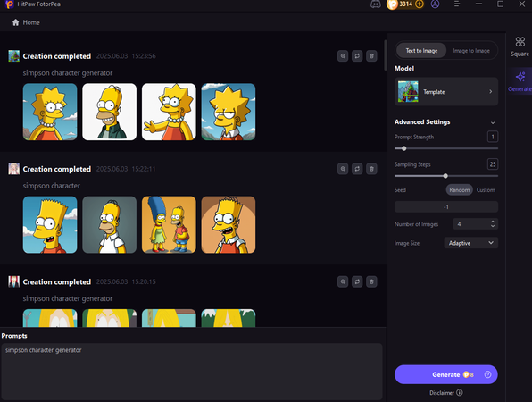Click the avatar of the 15:22:11 creation
This screenshot has width=532, height=402.
coord(14,169)
